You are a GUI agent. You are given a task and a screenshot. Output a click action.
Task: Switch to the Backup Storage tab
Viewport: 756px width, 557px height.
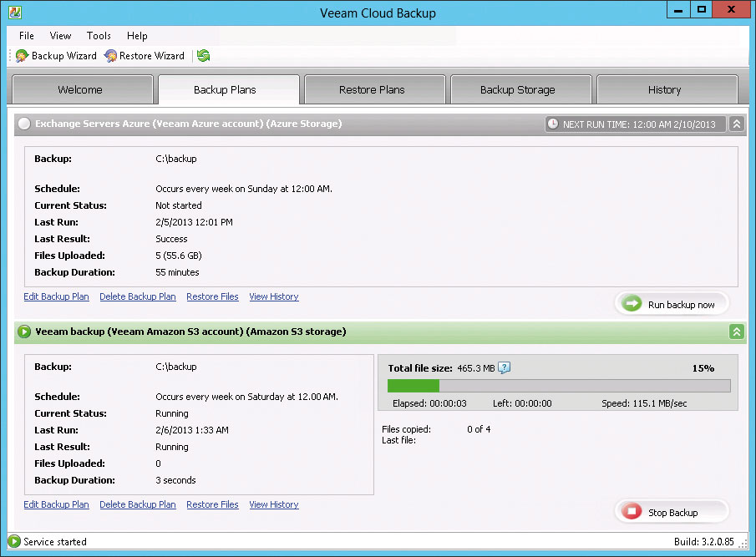coord(520,89)
